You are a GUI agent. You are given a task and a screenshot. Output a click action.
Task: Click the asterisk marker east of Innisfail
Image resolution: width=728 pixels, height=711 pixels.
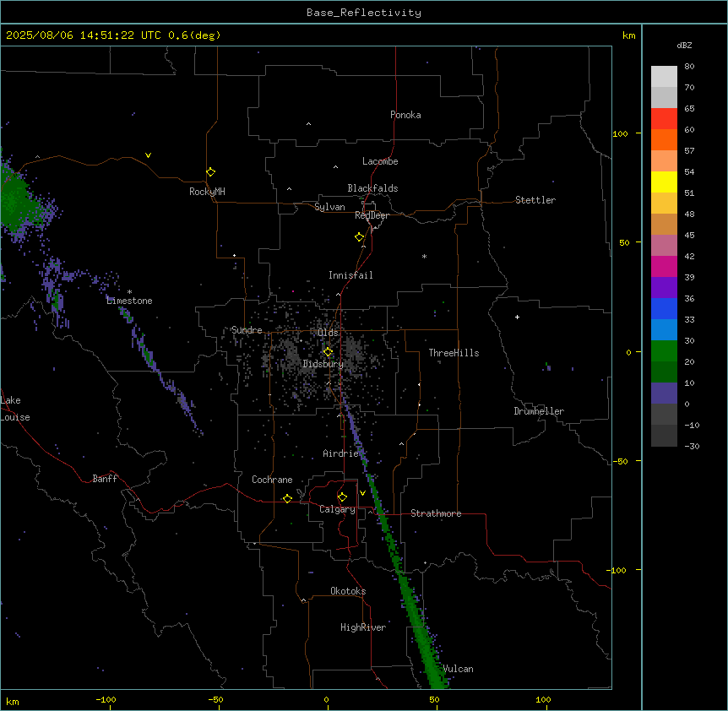point(424,256)
